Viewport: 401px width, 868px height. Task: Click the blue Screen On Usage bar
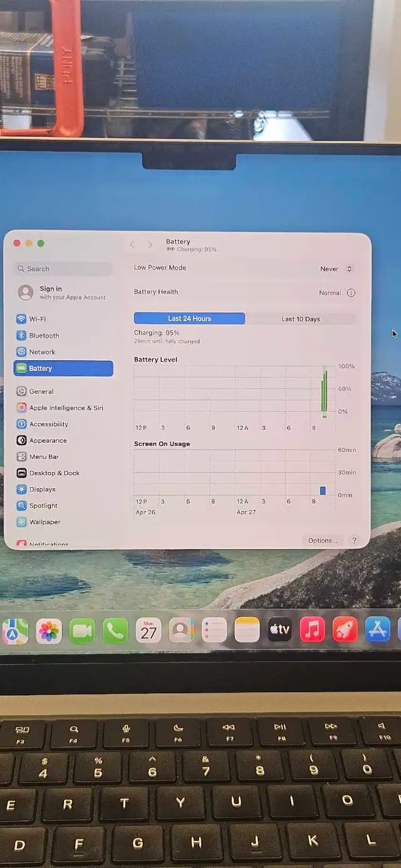(323, 490)
